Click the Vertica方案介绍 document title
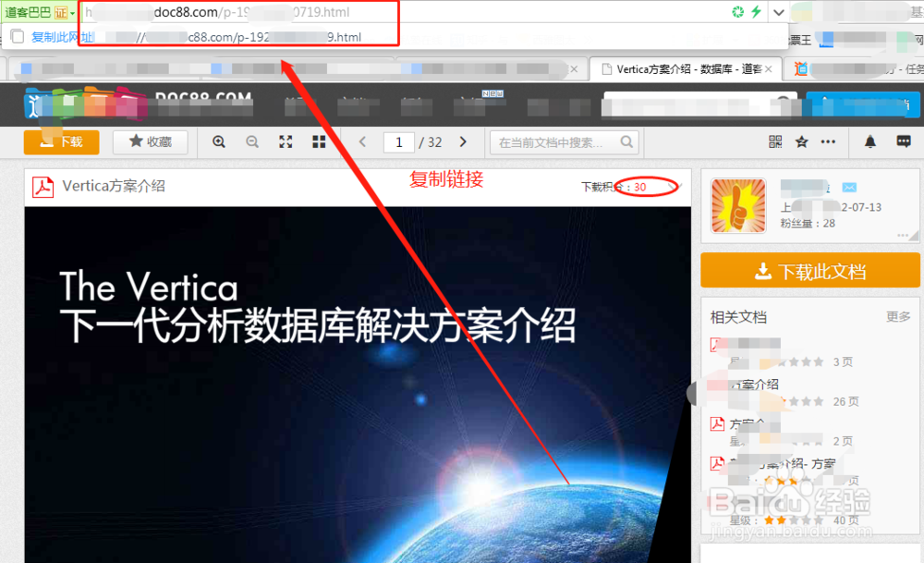Viewport: 924px width, 563px height. click(114, 187)
